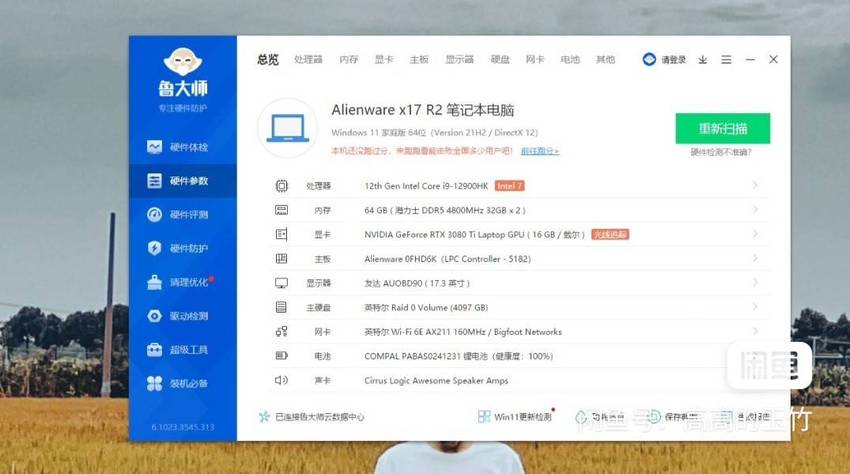Click the 显示器 row monitor icon
Viewport: 850px width, 474px height.
point(281,283)
